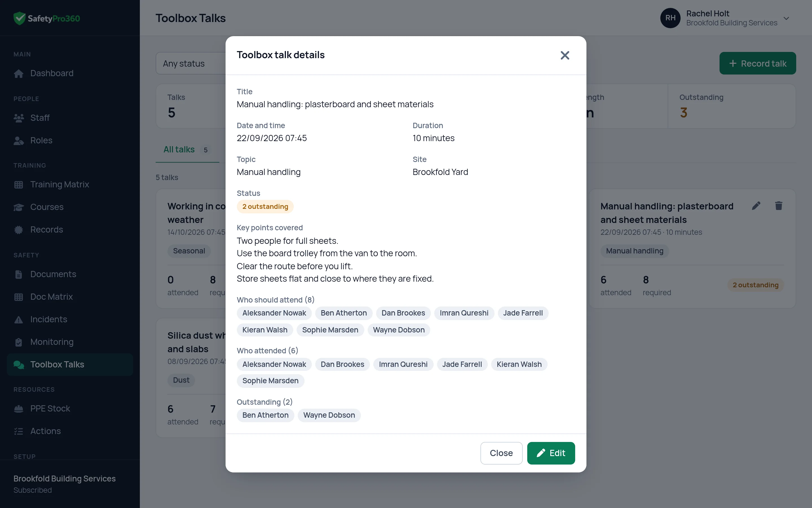Click the Records badge icon
Screen dimensions: 812x508
19,229
